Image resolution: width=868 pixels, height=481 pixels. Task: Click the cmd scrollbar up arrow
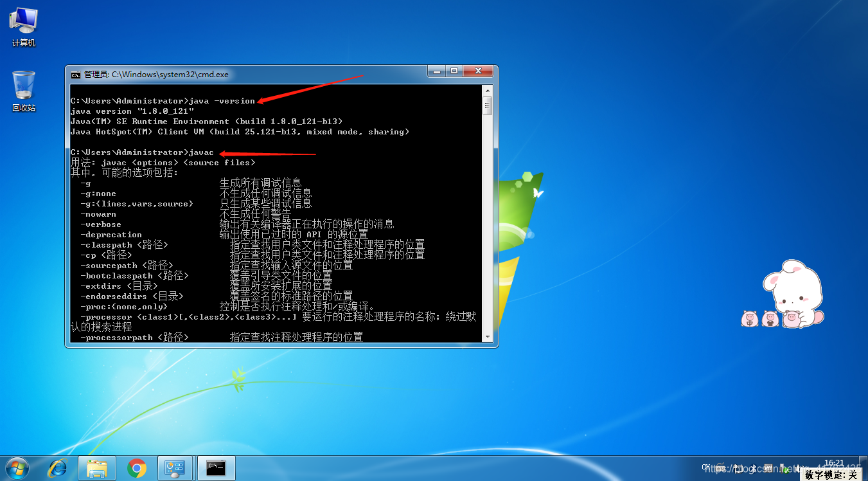pos(487,89)
